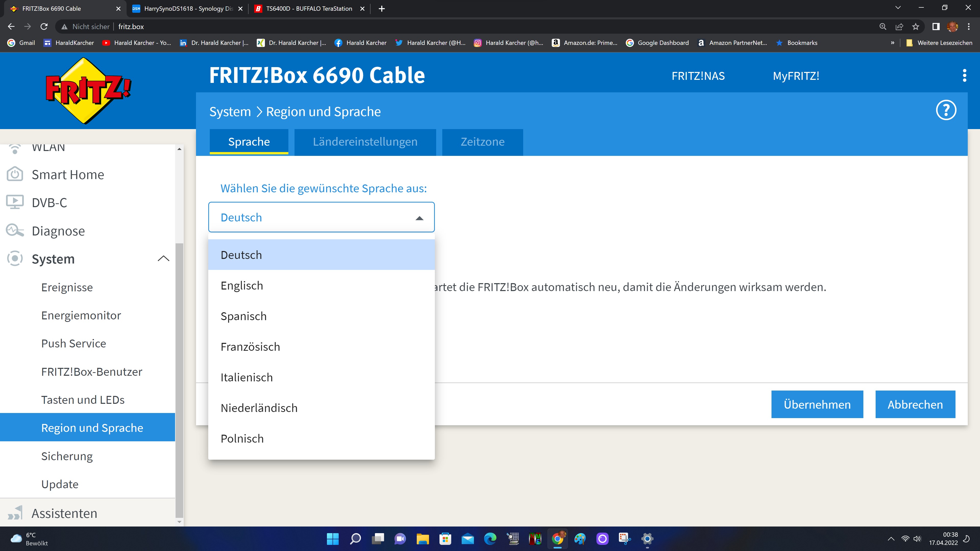Image resolution: width=980 pixels, height=551 pixels.
Task: Switch to Ländereinstellungen tab
Action: pos(365,142)
